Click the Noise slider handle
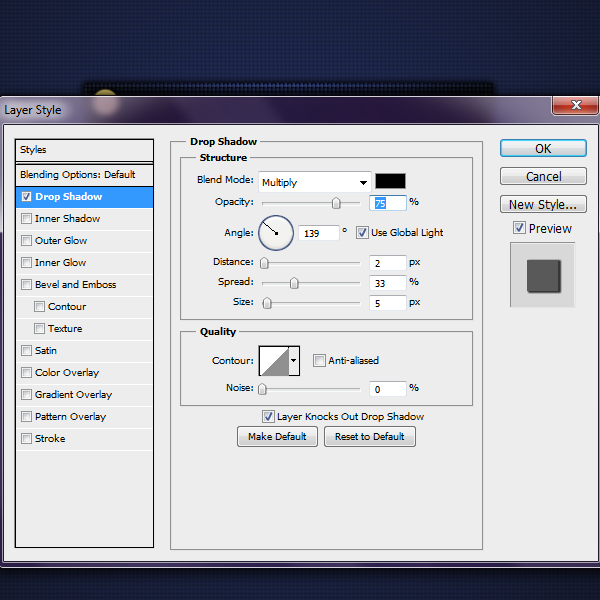The width and height of the screenshot is (600, 600). pos(262,389)
